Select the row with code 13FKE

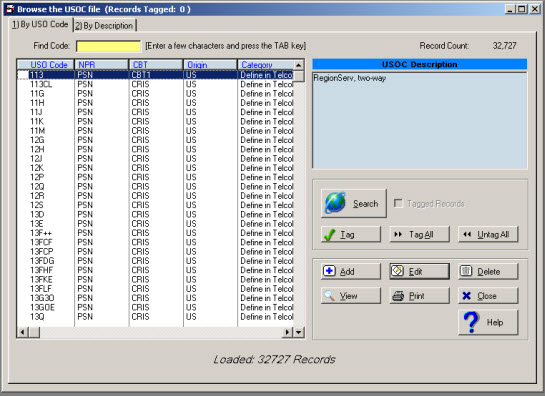click(155, 280)
